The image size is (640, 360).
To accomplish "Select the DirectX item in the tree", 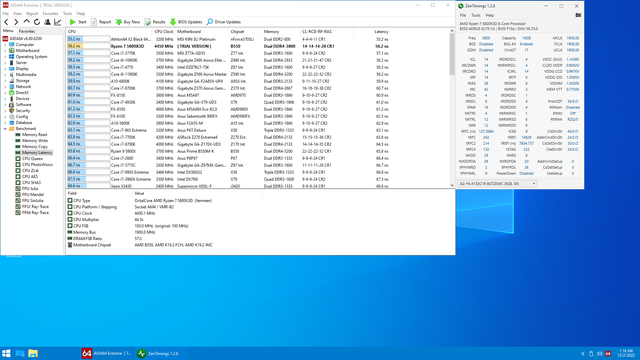I will coord(22,93).
